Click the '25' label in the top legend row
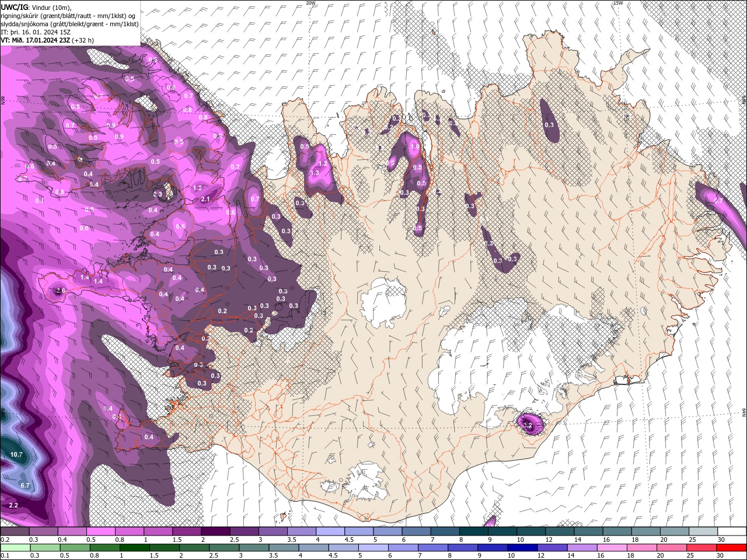 tap(692, 540)
